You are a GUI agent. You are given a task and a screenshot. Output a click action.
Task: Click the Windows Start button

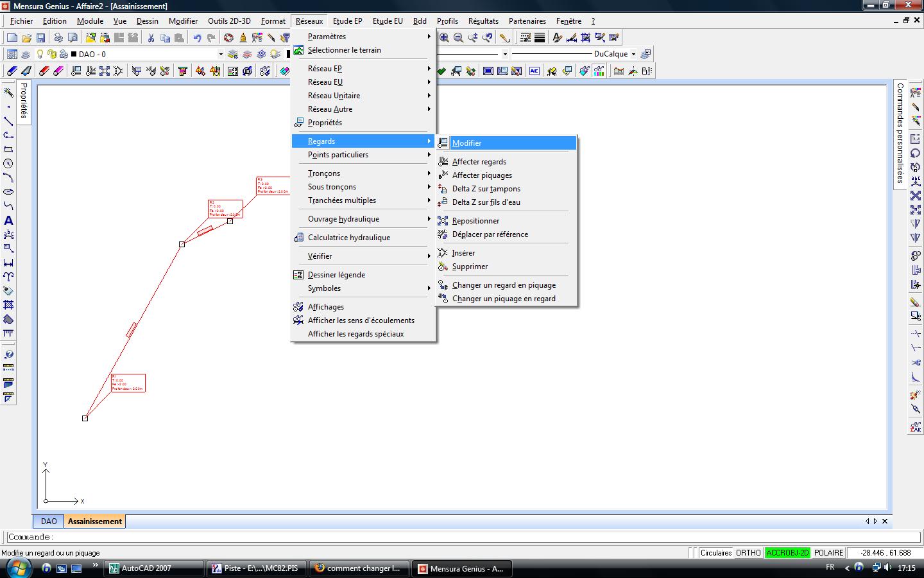[x=18, y=568]
